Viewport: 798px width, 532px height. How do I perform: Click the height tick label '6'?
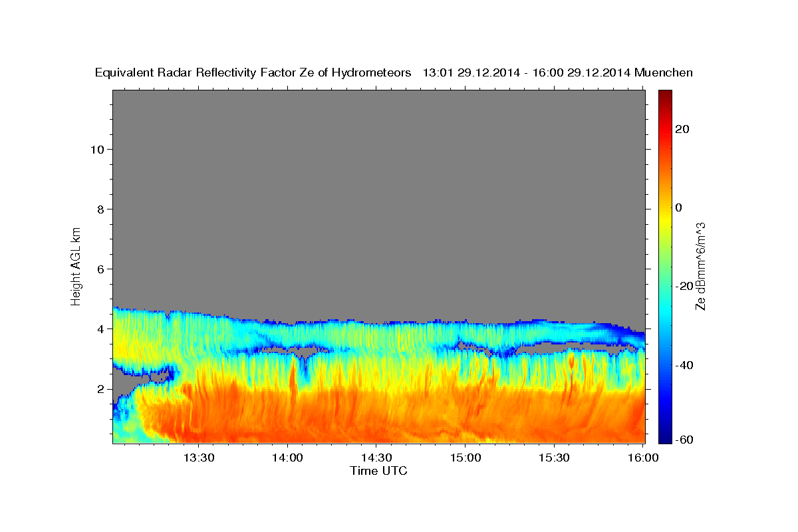pyautogui.click(x=99, y=269)
